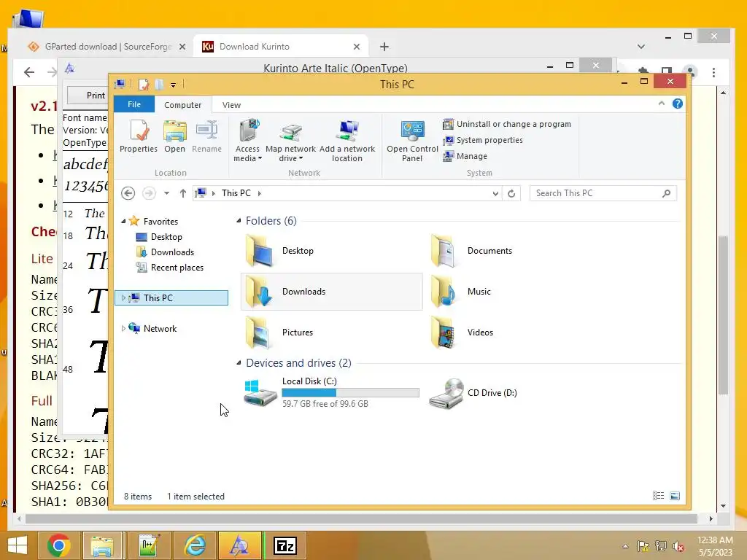Click the muted volume tray icon
Image resolution: width=747 pixels, height=560 pixels.
(678, 546)
